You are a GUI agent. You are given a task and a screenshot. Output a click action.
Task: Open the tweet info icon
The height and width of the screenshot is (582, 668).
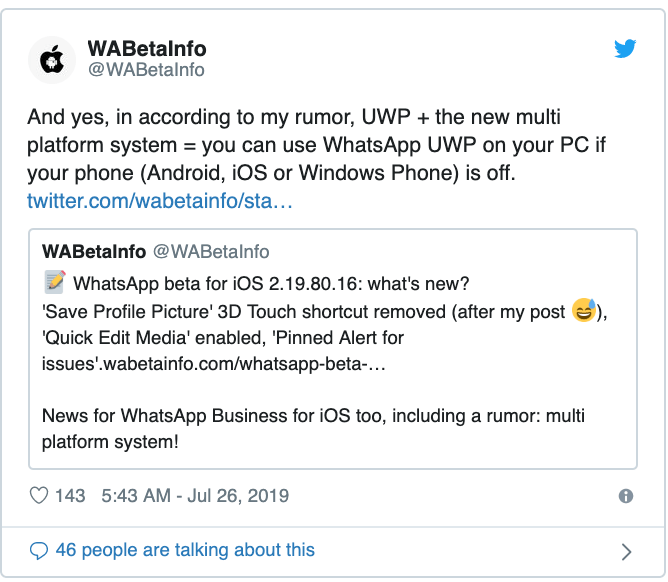[625, 496]
